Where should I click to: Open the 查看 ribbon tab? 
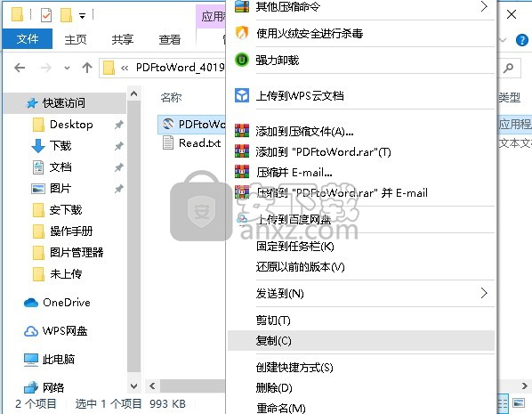coord(170,39)
